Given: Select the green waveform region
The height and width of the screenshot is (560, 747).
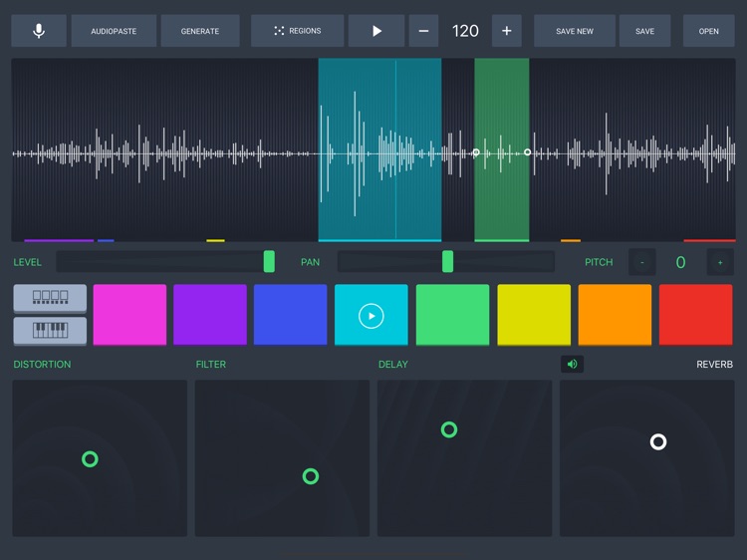Looking at the screenshot, I should click(x=502, y=149).
